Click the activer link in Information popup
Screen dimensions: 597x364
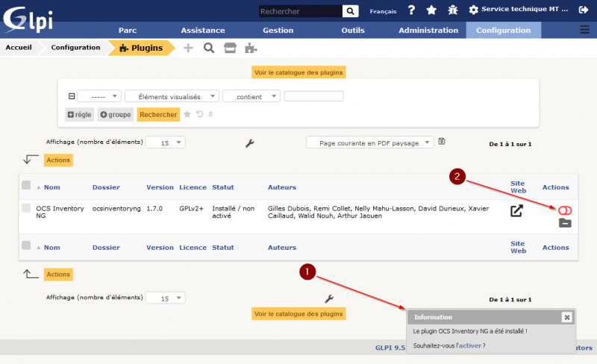469,345
